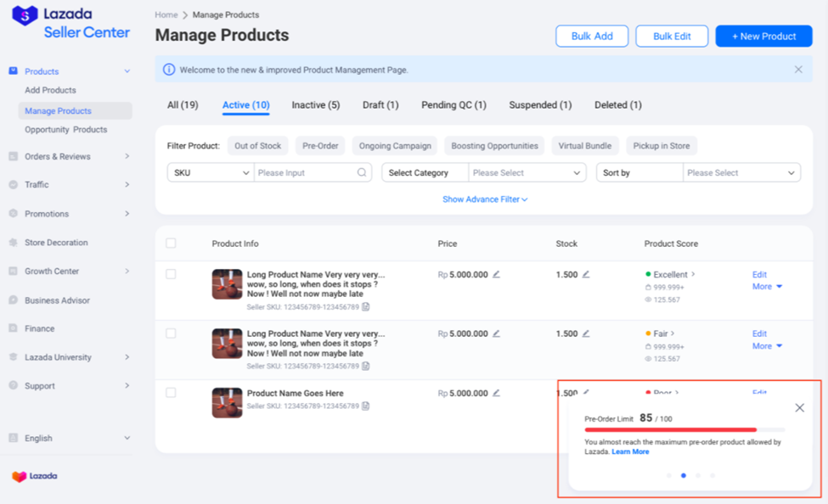
Task: Open the SKU search type dropdown
Action: 211,172
